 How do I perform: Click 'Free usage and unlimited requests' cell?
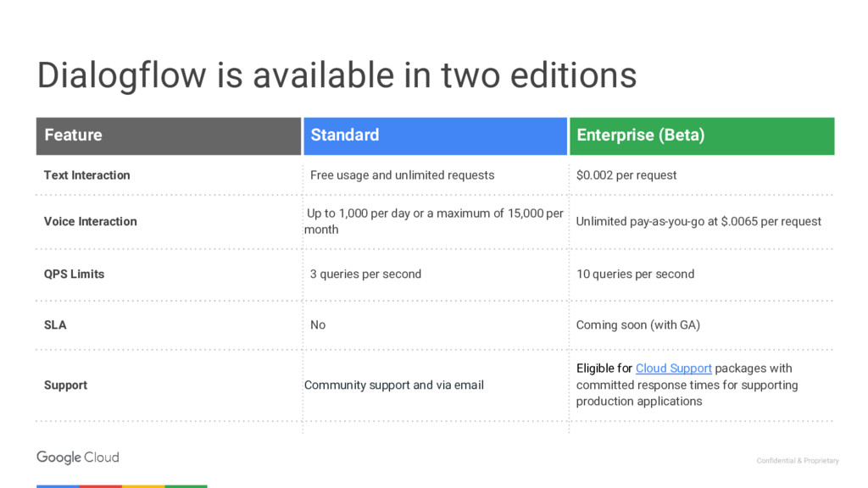[402, 175]
